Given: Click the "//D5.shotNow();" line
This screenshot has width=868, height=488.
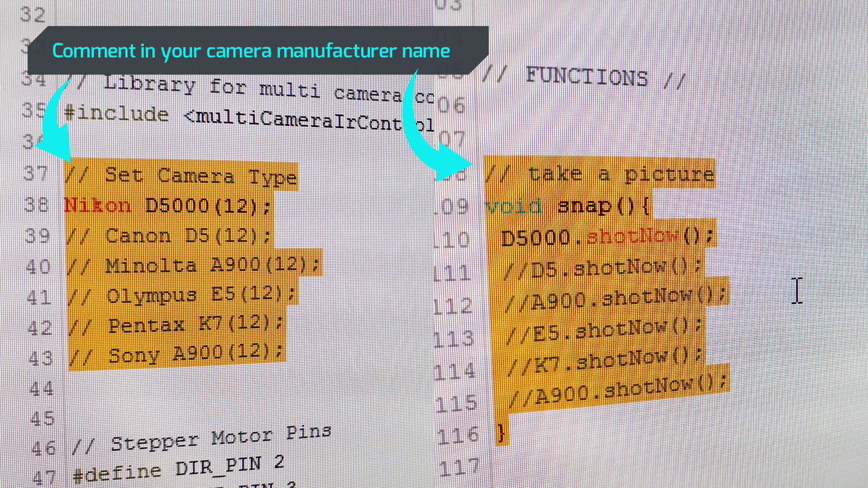Looking at the screenshot, I should (603, 268).
